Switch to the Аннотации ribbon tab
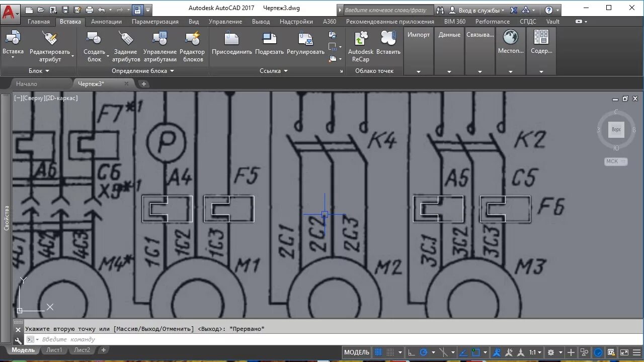Image resolution: width=644 pixels, height=362 pixels. pos(106,22)
